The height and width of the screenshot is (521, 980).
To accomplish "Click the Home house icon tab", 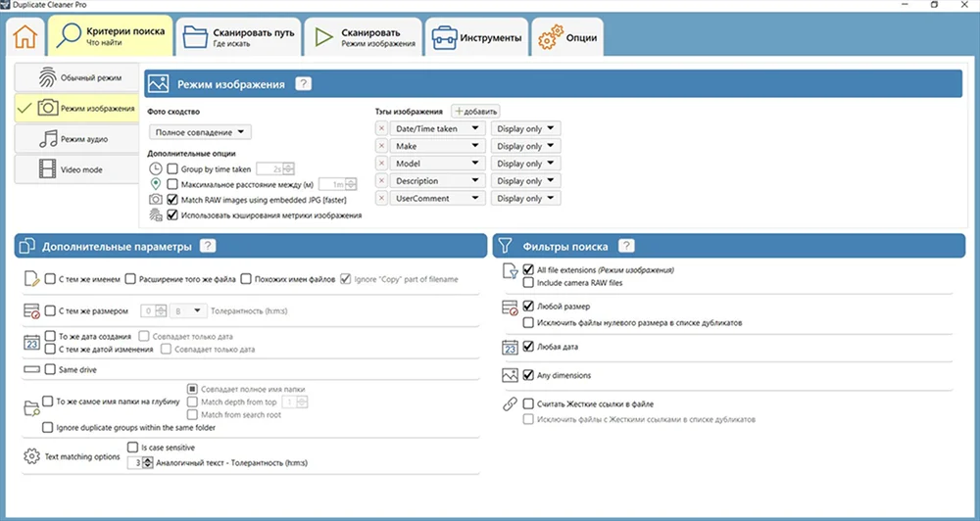I will [26, 38].
